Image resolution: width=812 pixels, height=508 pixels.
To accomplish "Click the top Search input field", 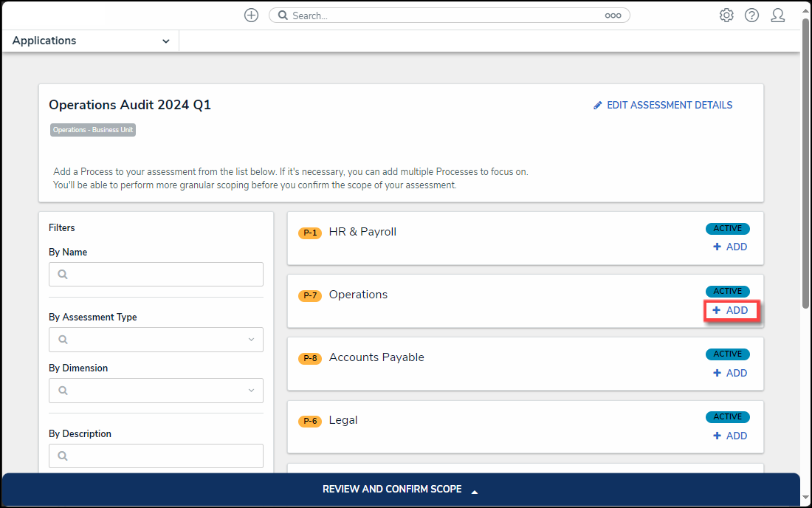I will tap(449, 16).
